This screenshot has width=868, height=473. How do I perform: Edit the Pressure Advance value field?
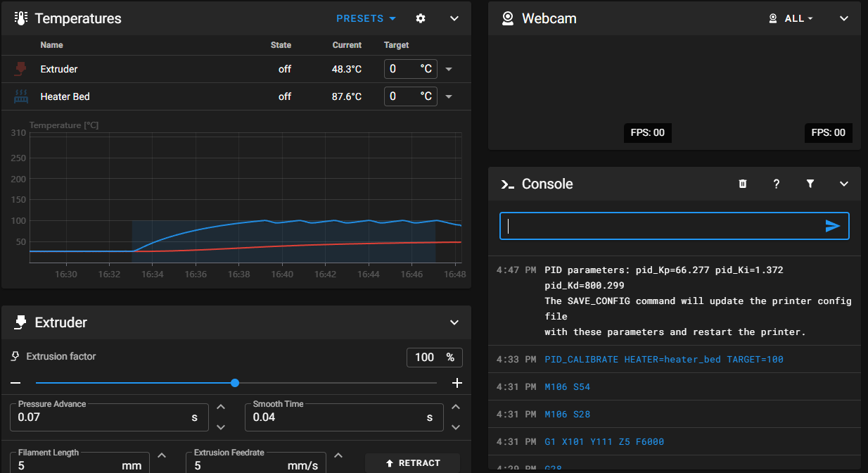(109, 417)
